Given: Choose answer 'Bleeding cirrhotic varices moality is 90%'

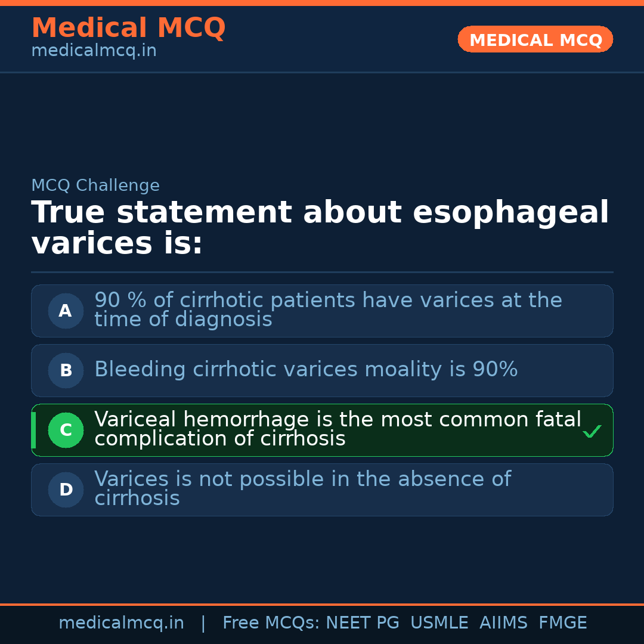Looking at the screenshot, I should tap(306, 370).
